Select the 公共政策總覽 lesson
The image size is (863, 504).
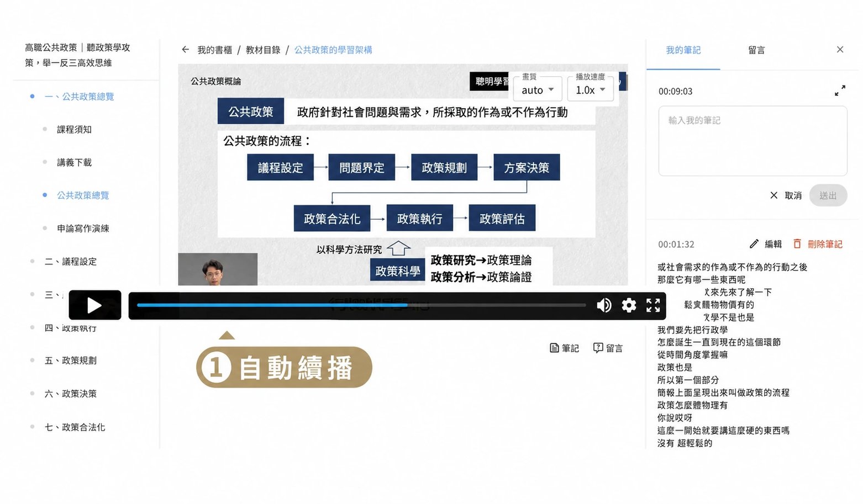(83, 195)
